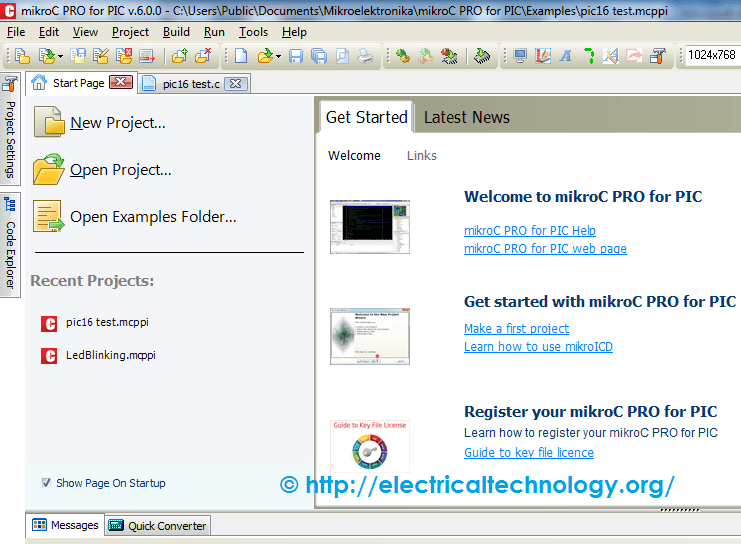Select the Links sub-tab
This screenshot has height=544, width=741.
coord(422,155)
